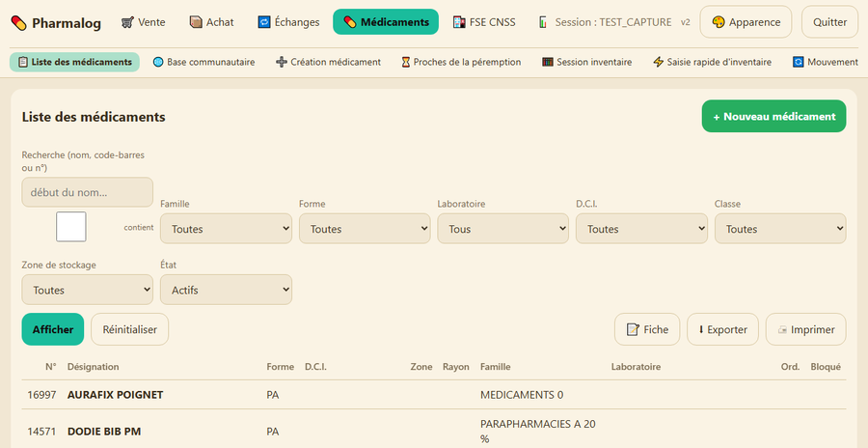Open the Vente menu

point(144,22)
